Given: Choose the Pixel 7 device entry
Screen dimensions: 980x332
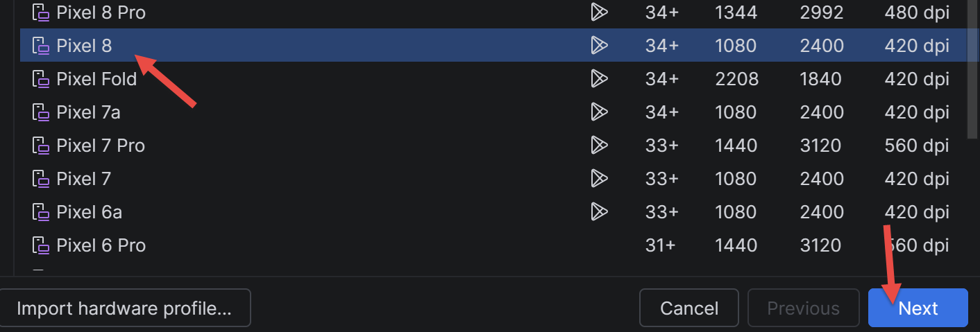Looking at the screenshot, I should 493,179.
